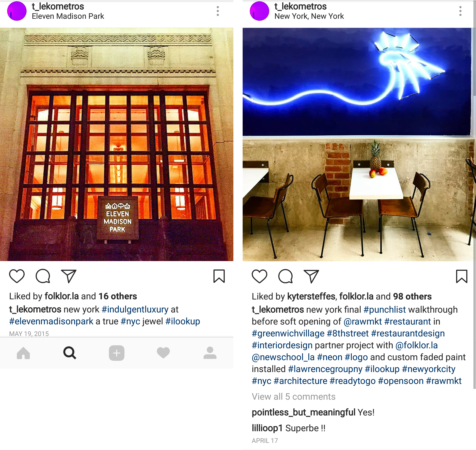Image resolution: width=476 pixels, height=450 pixels.
Task: Expand View all 5 comments
Action: [x=293, y=397]
